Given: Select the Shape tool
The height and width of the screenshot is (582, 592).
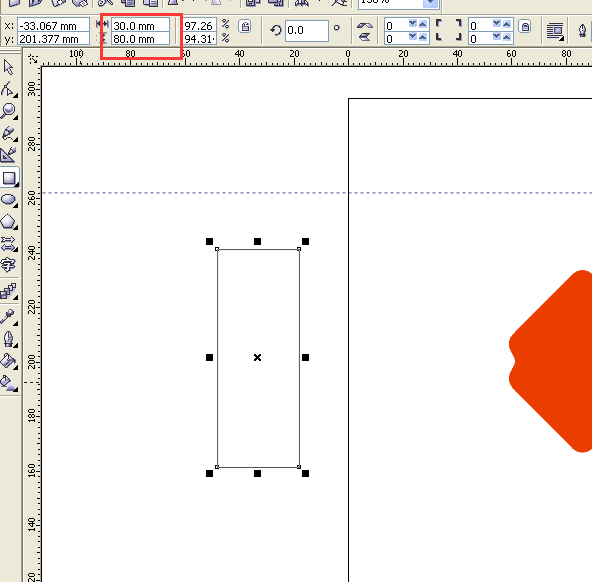Looking at the screenshot, I should pos(8,89).
